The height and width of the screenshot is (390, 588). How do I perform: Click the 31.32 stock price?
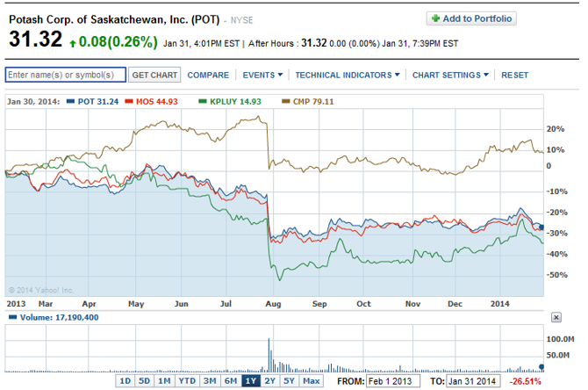(36, 39)
